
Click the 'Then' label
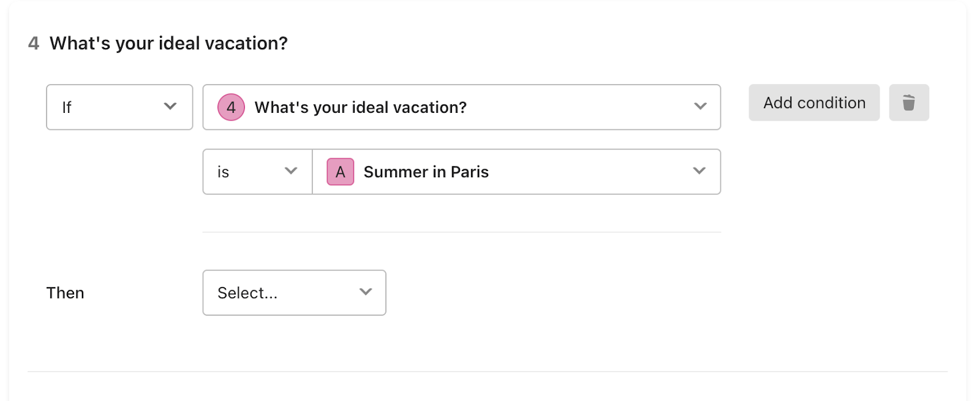(x=65, y=293)
